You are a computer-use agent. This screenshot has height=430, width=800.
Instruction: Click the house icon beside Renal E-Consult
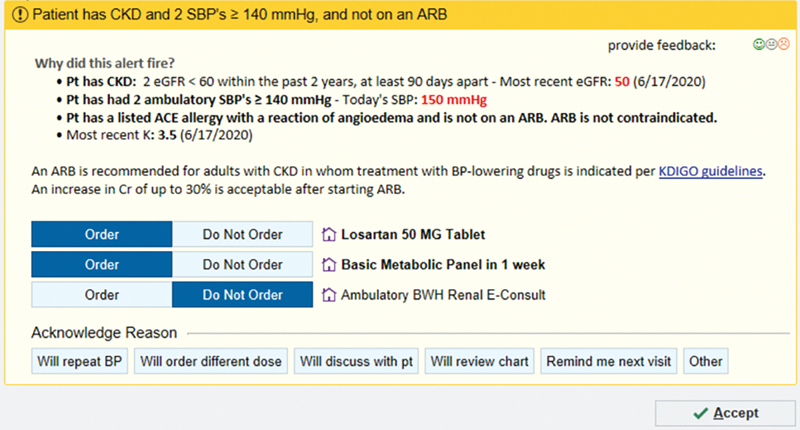point(329,295)
